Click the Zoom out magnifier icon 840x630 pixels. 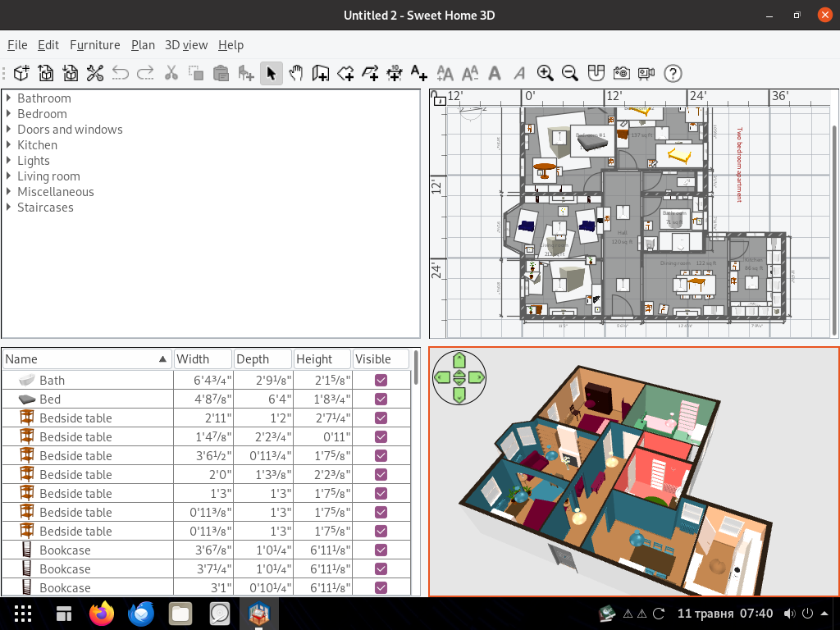pos(570,73)
